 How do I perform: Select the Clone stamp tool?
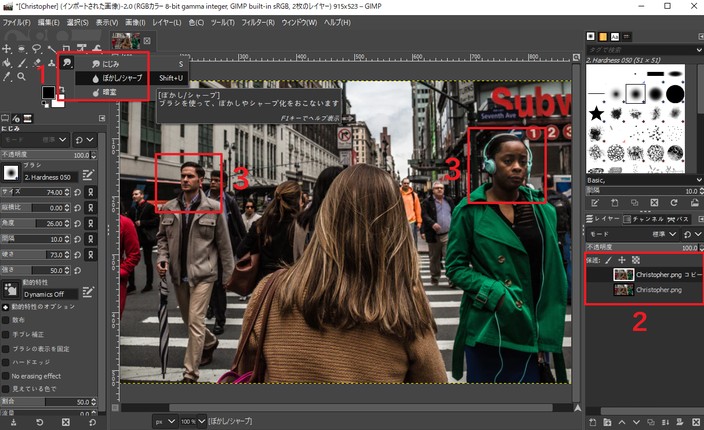52,63
